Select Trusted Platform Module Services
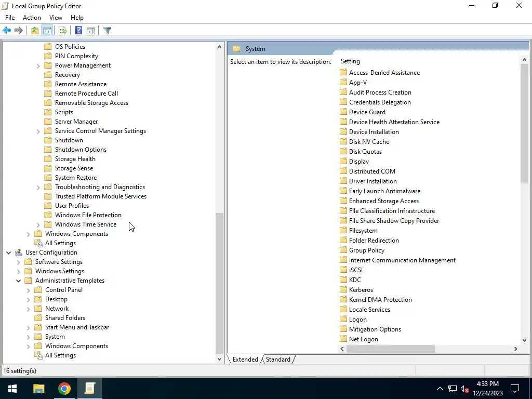Viewport: 532px width, 399px height. pyautogui.click(x=101, y=196)
